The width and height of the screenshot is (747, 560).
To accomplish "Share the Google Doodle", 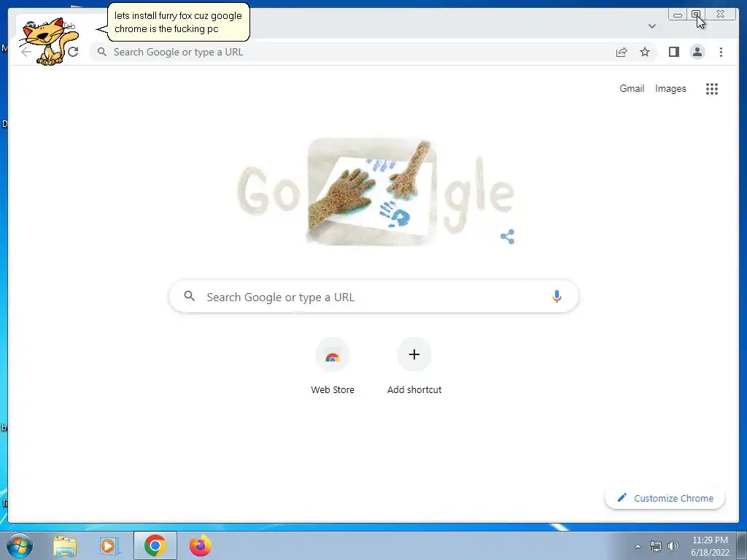I will pyautogui.click(x=508, y=236).
